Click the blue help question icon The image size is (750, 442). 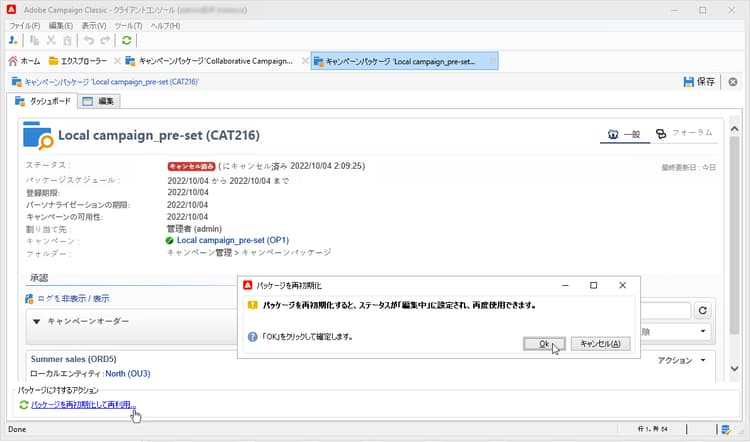pyautogui.click(x=253, y=337)
